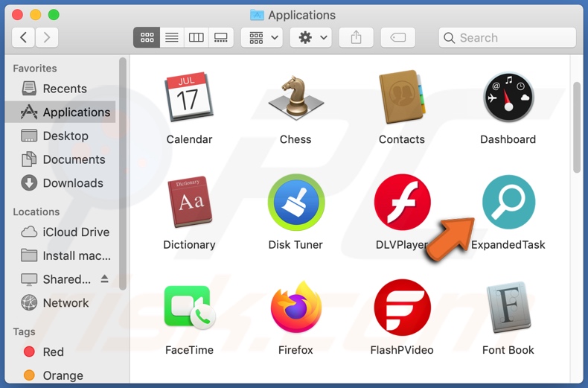The width and height of the screenshot is (588, 388).
Task: Select the Font Book app icon
Action: point(508,308)
